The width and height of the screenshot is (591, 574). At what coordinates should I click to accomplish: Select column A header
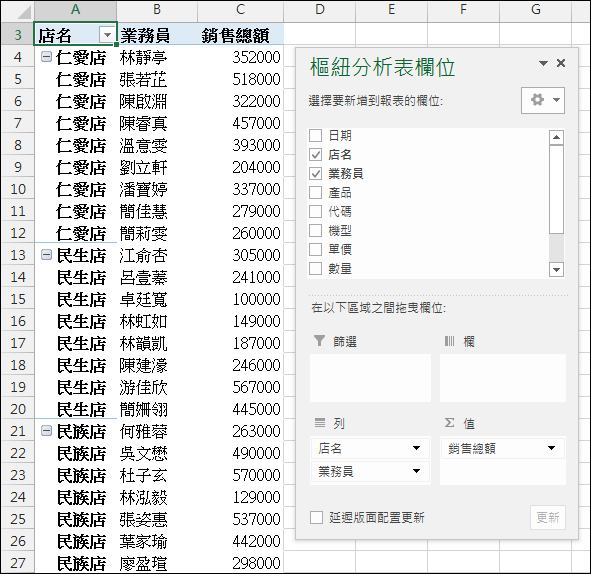[75, 10]
